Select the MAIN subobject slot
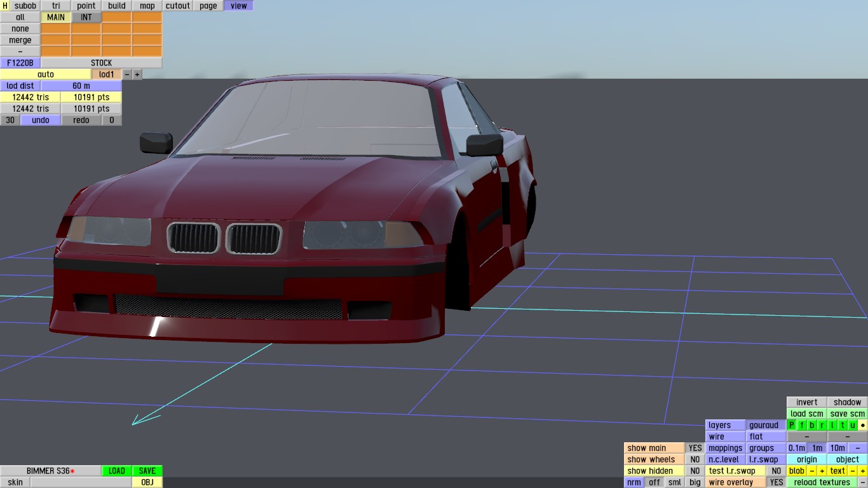 click(56, 17)
